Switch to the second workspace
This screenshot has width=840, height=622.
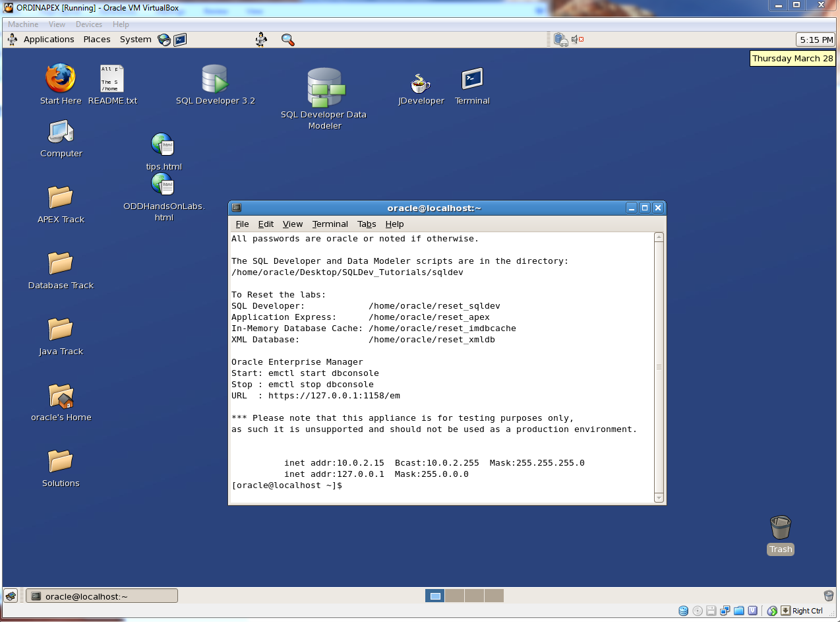click(454, 596)
